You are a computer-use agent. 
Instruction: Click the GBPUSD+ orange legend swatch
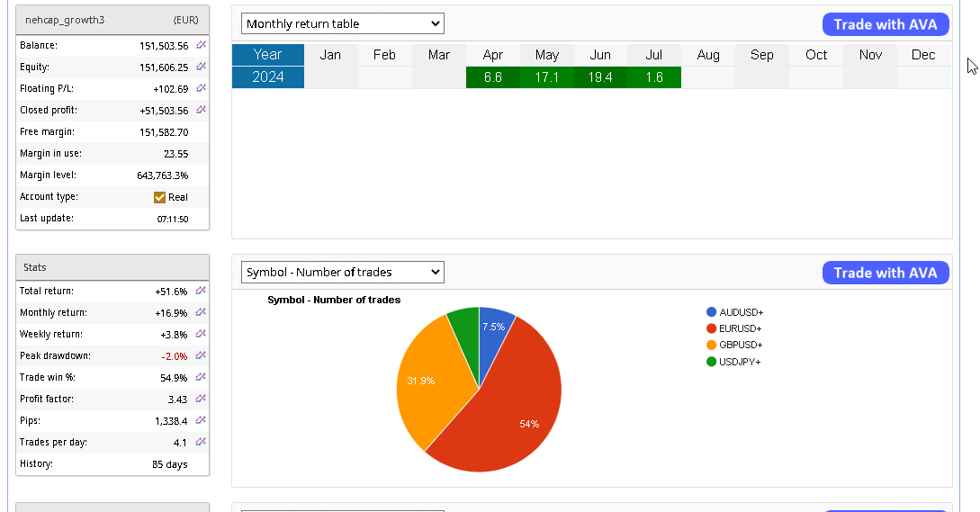(x=711, y=345)
